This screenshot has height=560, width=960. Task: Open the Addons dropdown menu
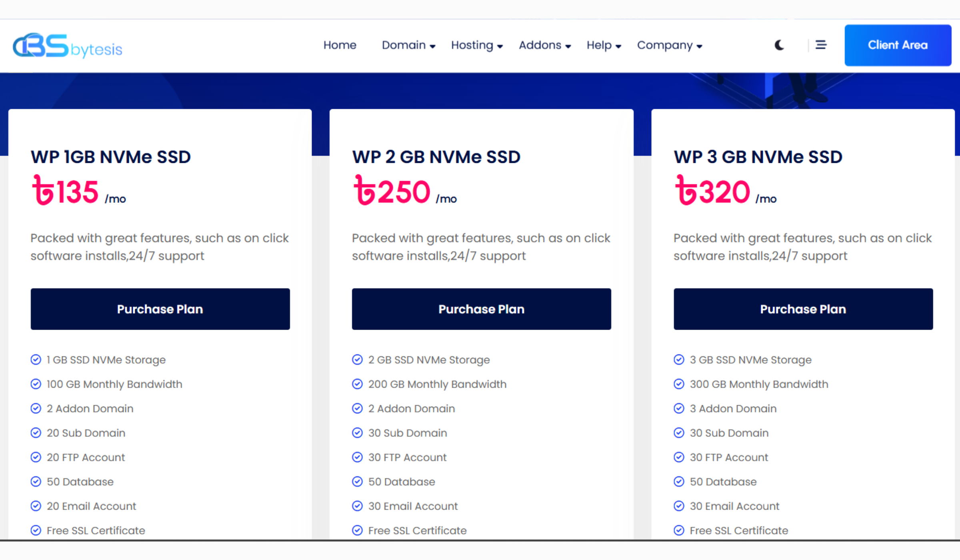coord(544,45)
